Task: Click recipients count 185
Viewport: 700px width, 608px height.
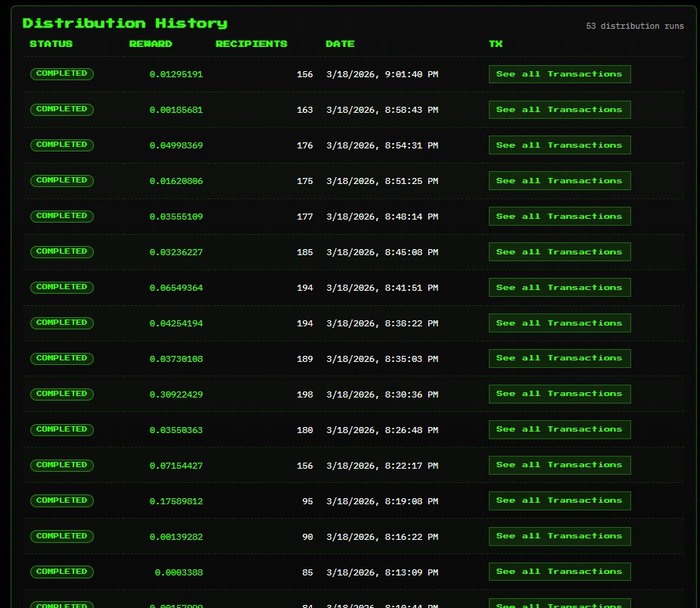Action: [x=305, y=252]
